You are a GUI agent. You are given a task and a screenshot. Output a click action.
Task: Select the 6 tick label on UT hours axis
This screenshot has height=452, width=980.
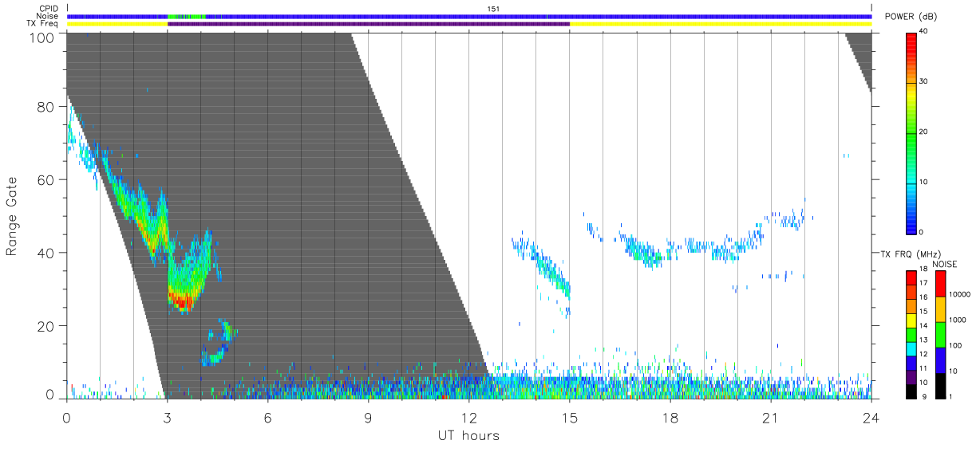pyautogui.click(x=267, y=418)
